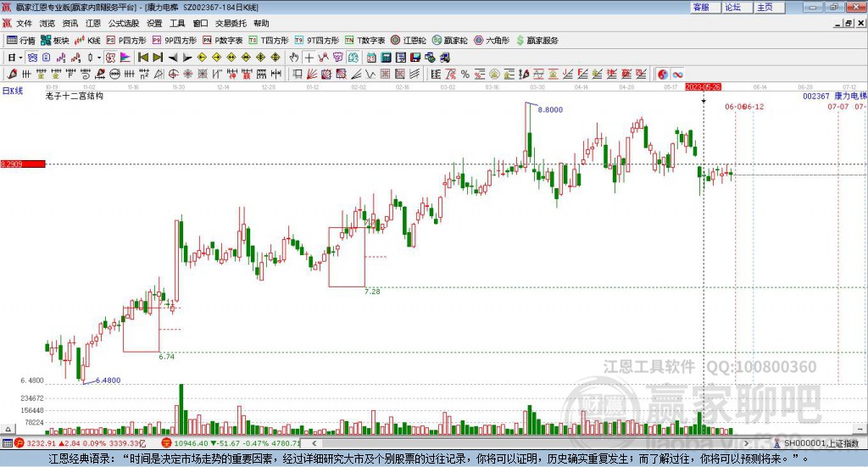Jump to the last bar (green end arrow)
This screenshot has height=467, width=868.
point(158,58)
